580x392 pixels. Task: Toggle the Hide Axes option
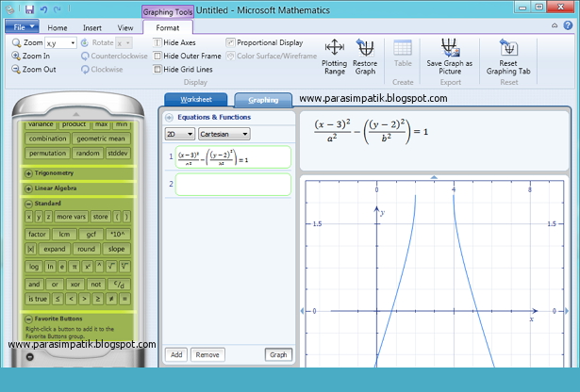click(174, 42)
